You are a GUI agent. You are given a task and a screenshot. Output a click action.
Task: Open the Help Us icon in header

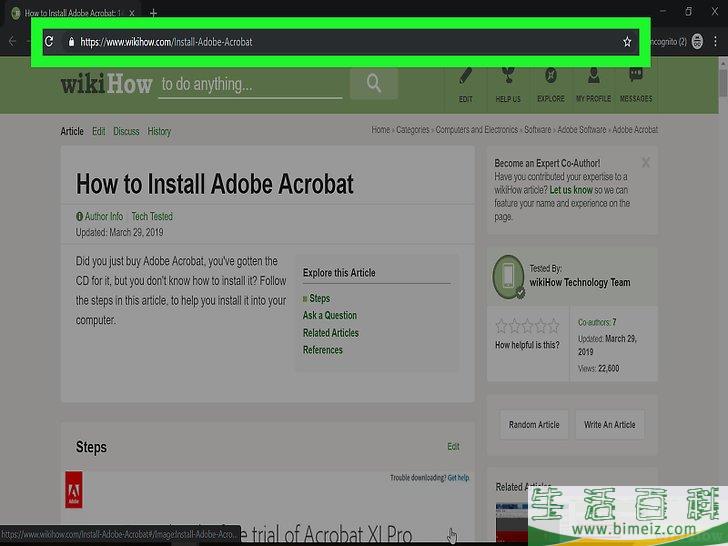coord(508,84)
